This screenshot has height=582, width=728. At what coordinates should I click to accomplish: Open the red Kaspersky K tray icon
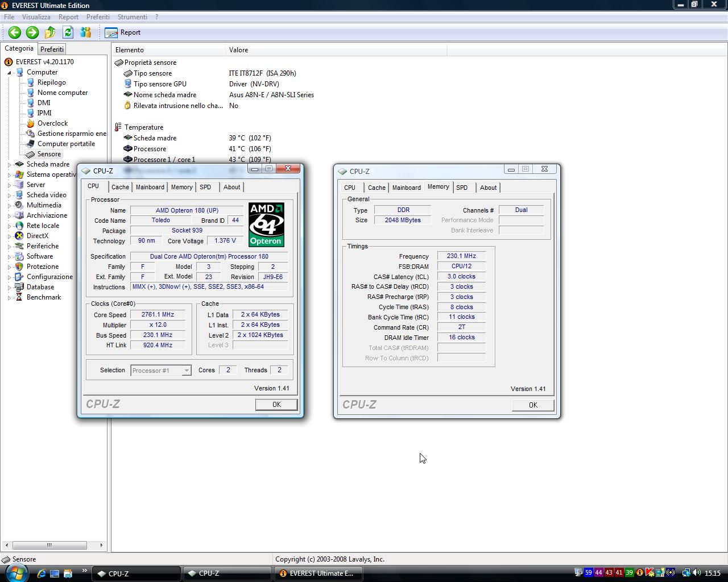pyautogui.click(x=650, y=573)
